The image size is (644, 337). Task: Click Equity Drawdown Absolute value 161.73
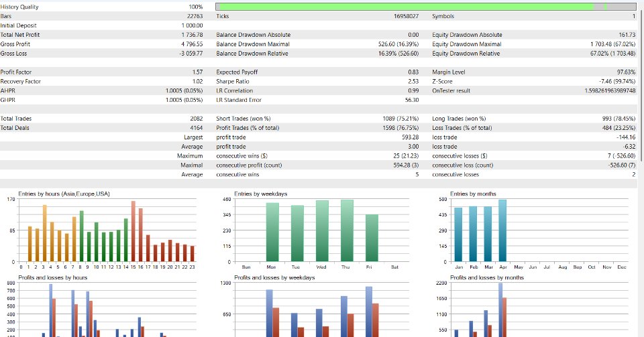click(x=627, y=35)
